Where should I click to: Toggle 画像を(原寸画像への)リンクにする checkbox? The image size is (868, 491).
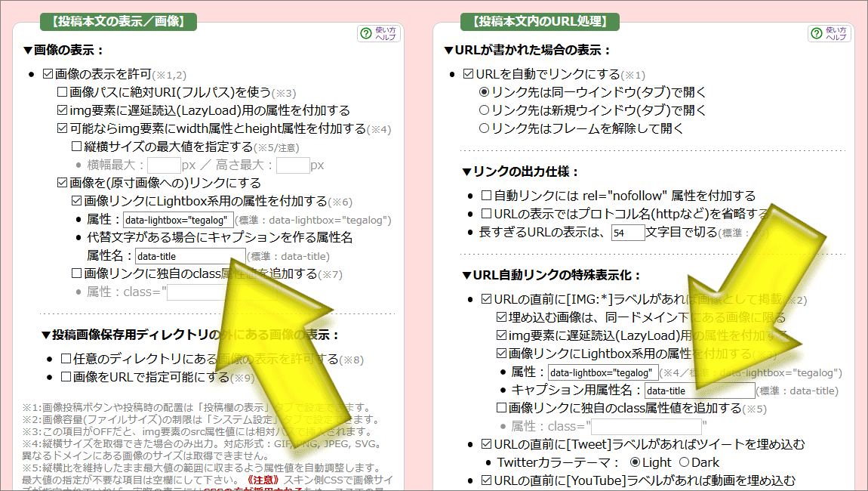point(63,182)
